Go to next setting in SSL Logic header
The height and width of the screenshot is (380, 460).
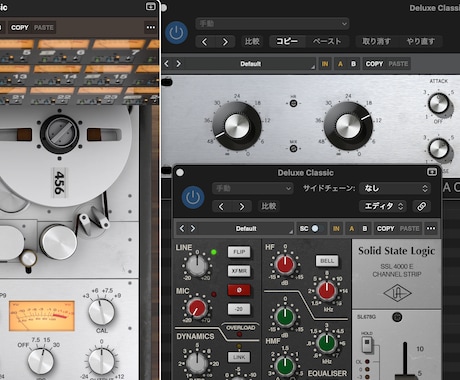tap(242, 207)
